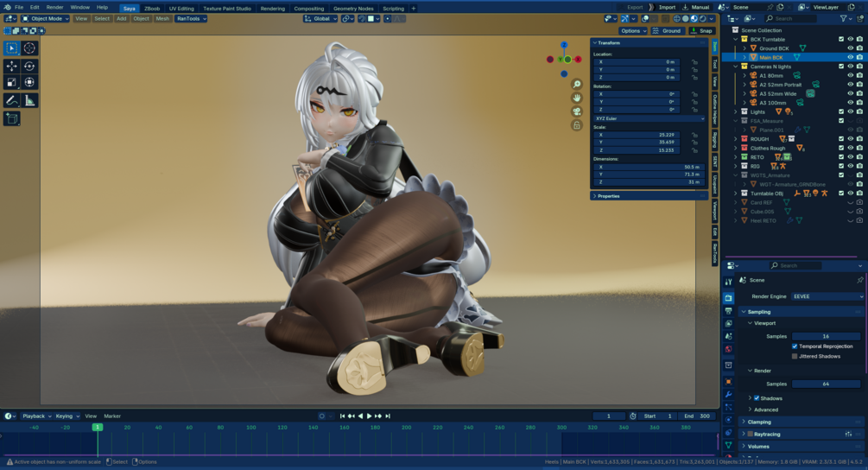Expand the Volumes panel

[x=757, y=446]
